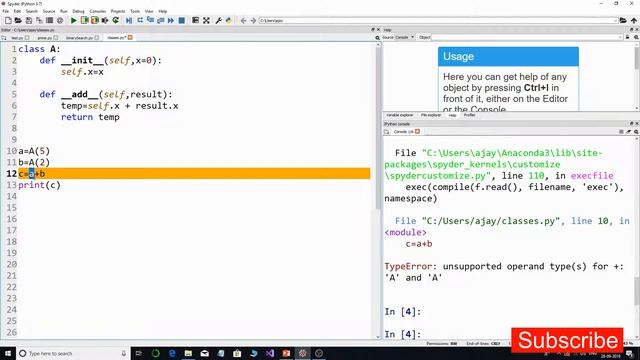
Task: Lock the Help pane content
Action: [x=627, y=37]
